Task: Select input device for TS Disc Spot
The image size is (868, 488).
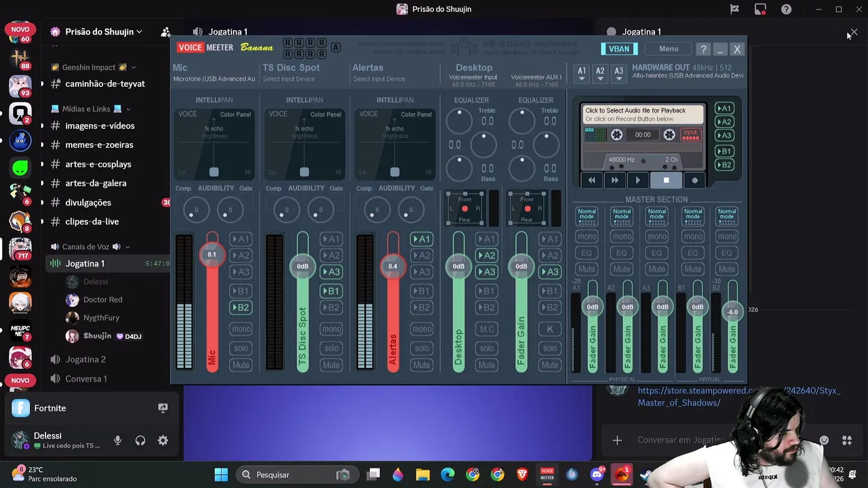Action: 289,79
